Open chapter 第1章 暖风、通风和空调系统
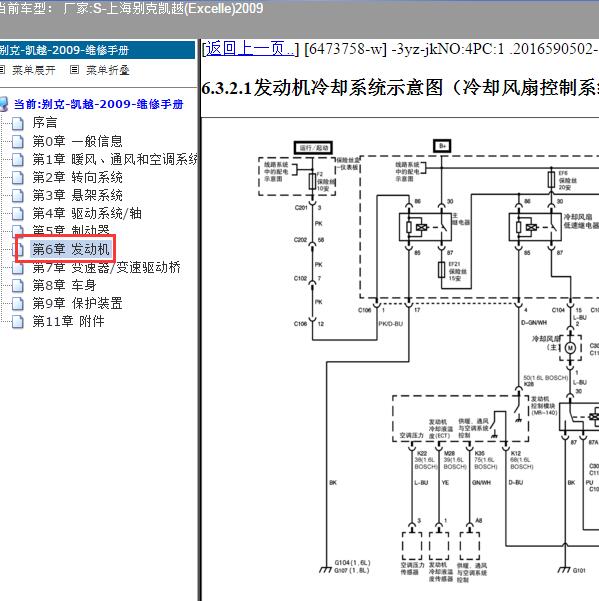Image resolution: width=599 pixels, height=601 pixels. pyautogui.click(x=115, y=159)
